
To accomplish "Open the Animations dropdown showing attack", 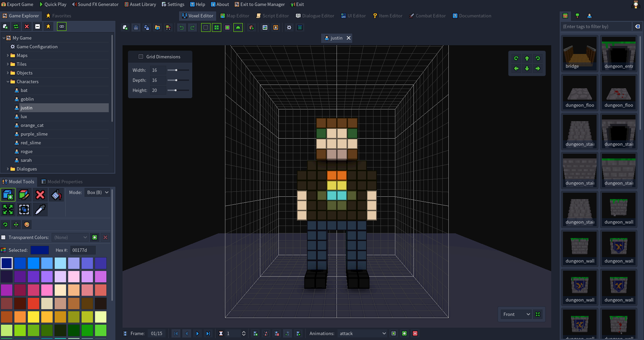I will [362, 333].
